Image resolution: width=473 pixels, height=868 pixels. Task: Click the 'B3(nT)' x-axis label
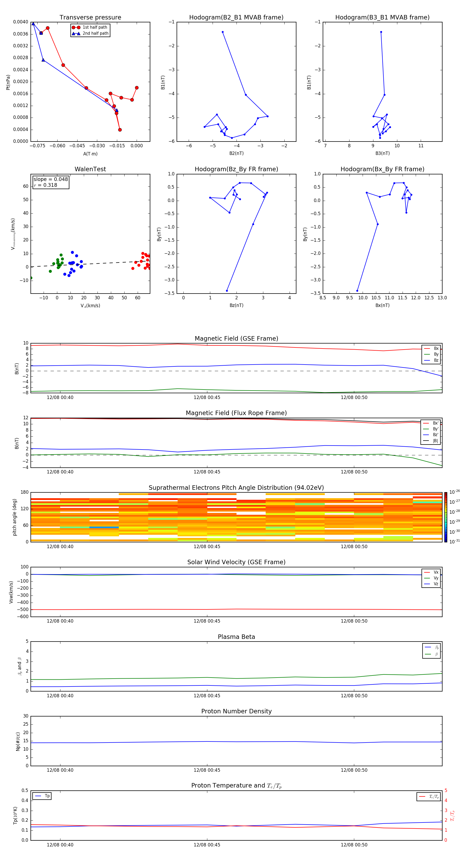382,153
